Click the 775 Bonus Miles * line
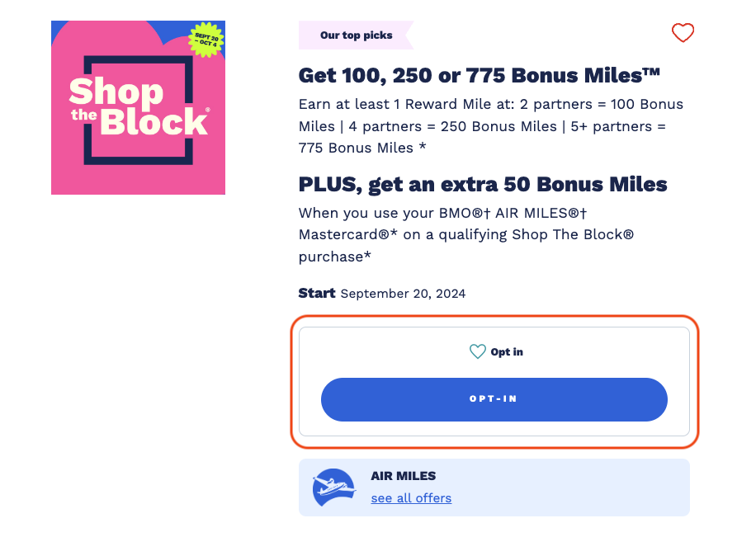Image resolution: width=756 pixels, height=537 pixels. (361, 148)
